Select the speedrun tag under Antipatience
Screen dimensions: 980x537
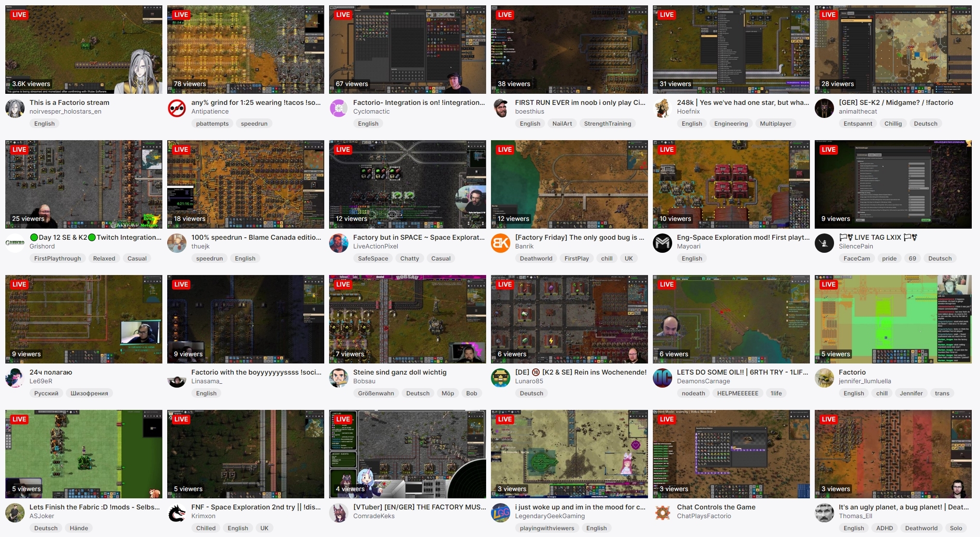[x=254, y=124]
